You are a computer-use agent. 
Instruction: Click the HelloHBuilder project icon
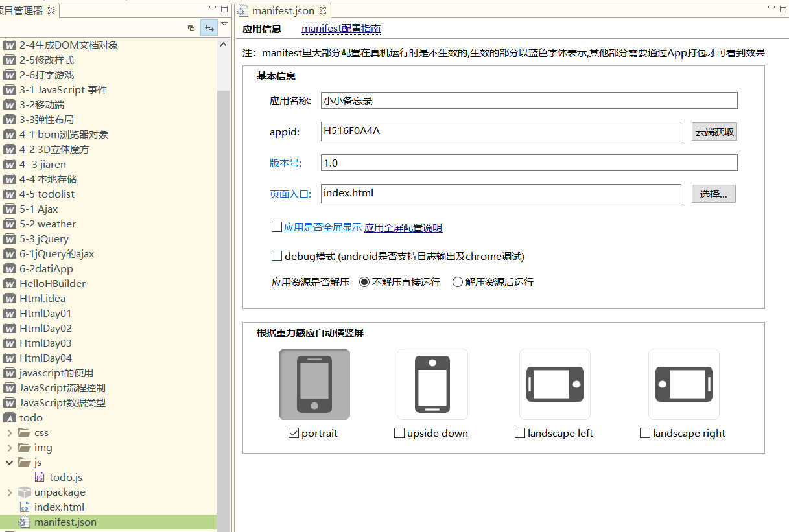click(x=10, y=283)
